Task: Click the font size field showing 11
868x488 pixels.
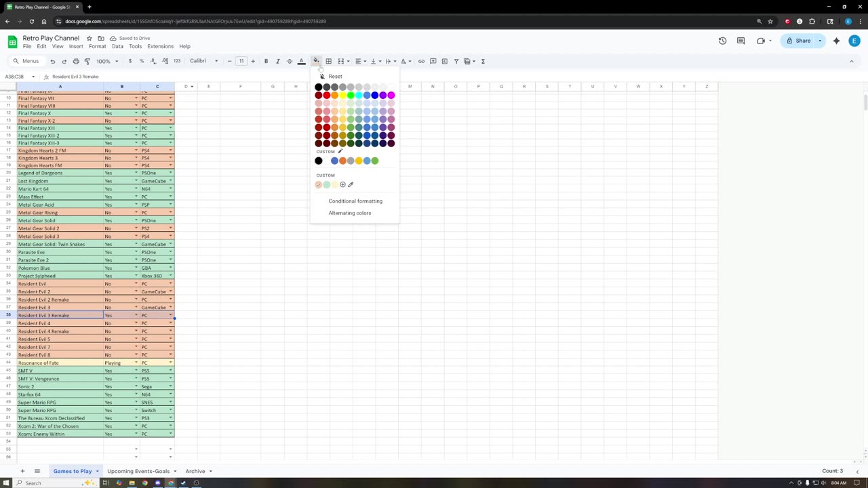Action: (x=241, y=61)
